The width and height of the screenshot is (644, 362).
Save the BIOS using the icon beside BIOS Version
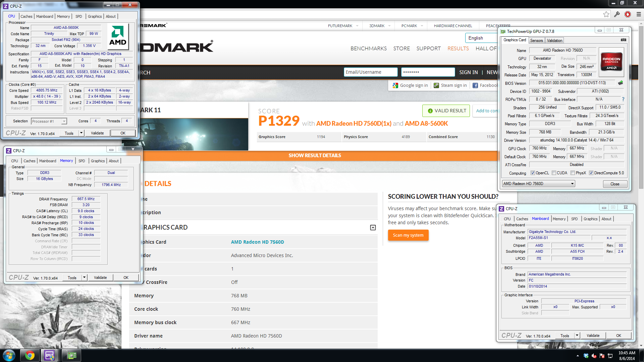tap(621, 83)
